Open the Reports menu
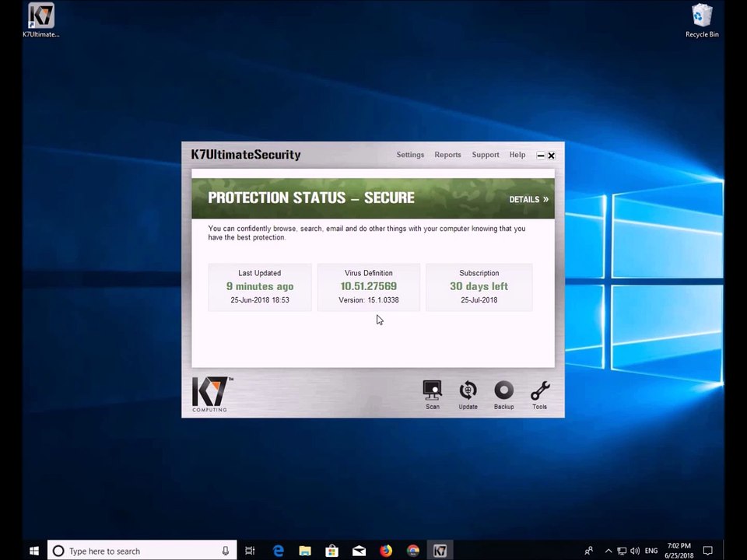The image size is (747, 560). point(448,155)
